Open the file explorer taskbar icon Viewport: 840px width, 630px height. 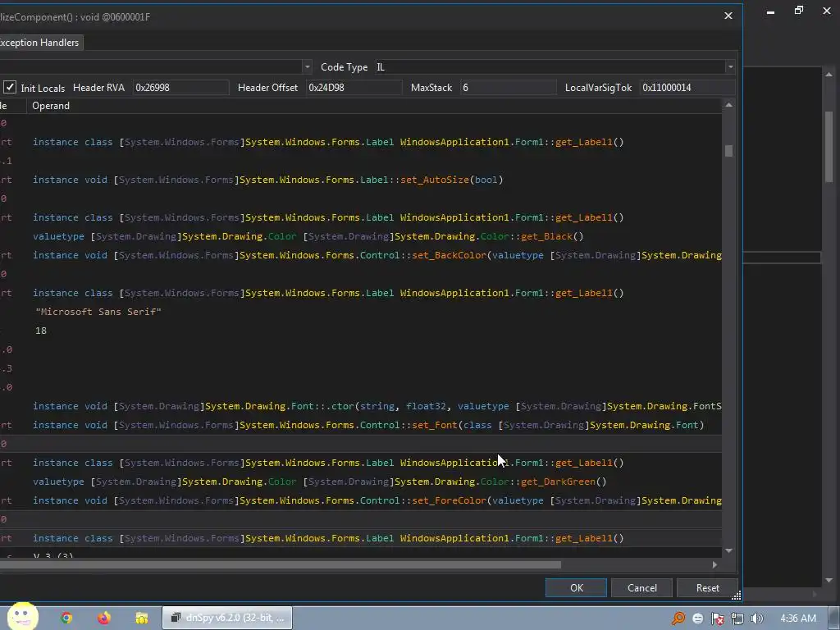(141, 618)
